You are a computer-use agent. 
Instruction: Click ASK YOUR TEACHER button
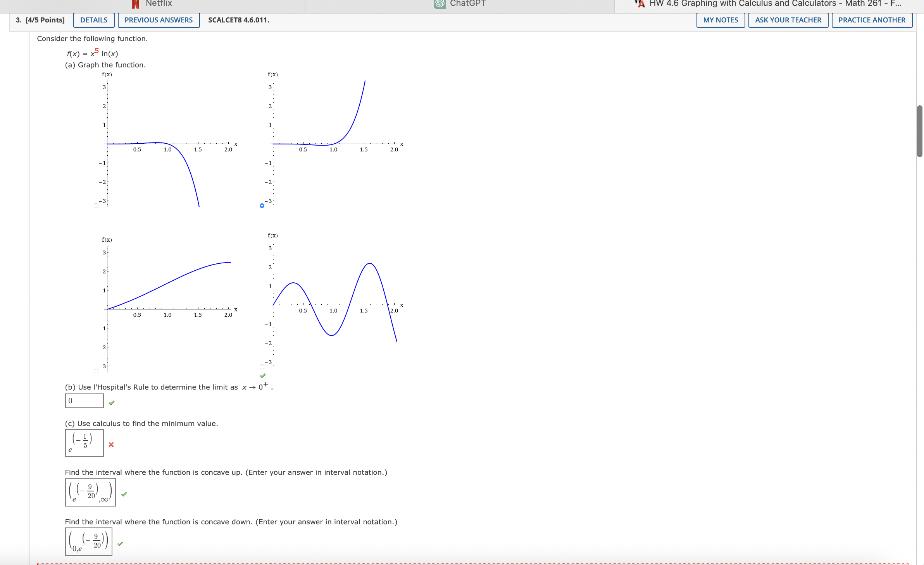tap(788, 20)
